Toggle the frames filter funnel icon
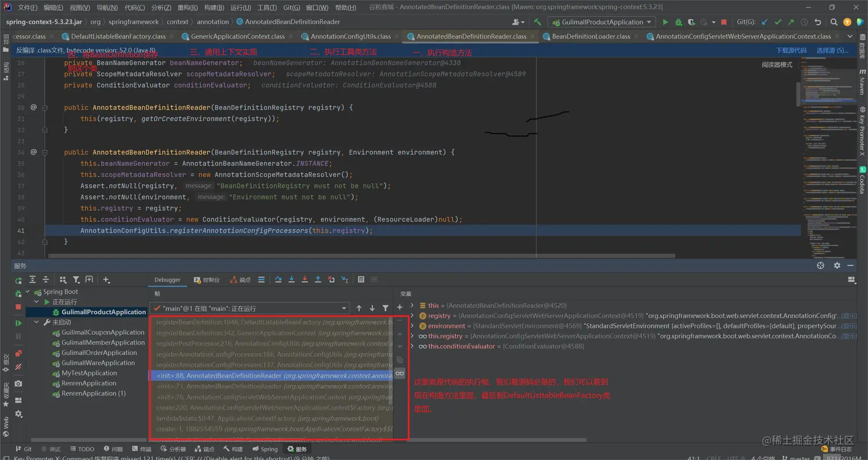This screenshot has width=868, height=460. [x=385, y=308]
